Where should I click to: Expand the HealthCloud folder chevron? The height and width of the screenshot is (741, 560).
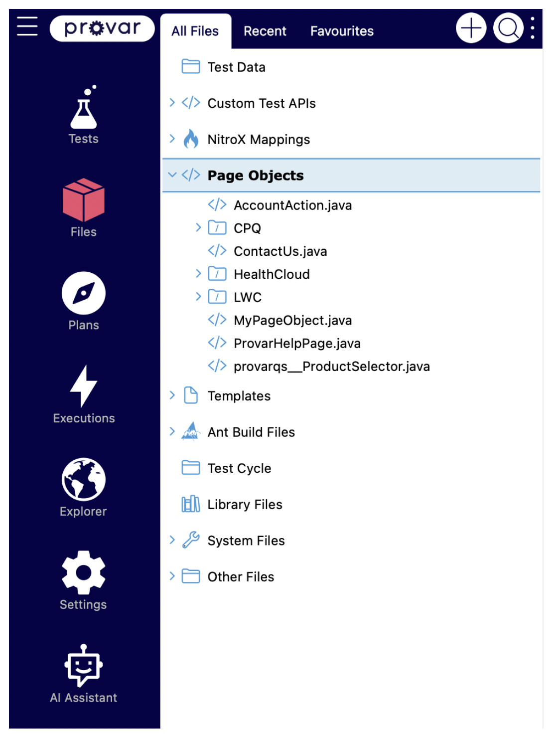coord(198,273)
